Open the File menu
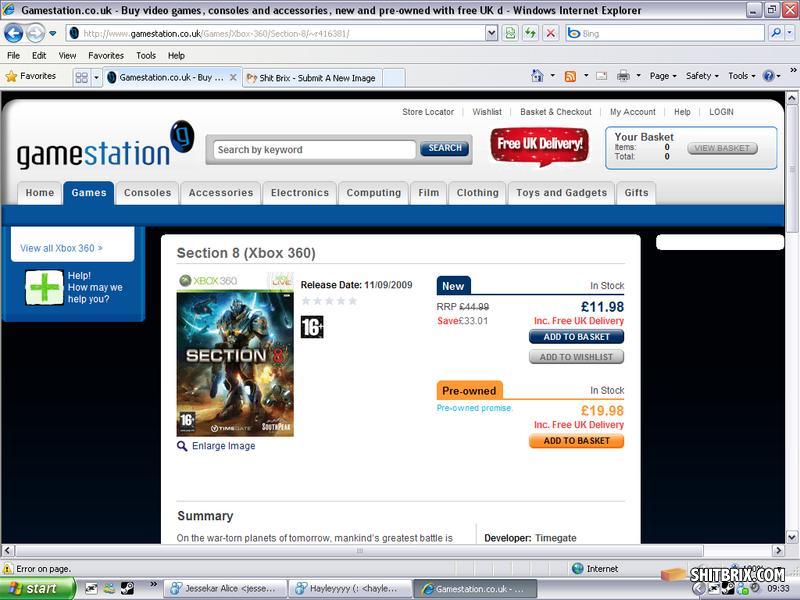The width and height of the screenshot is (800, 600). tap(14, 56)
